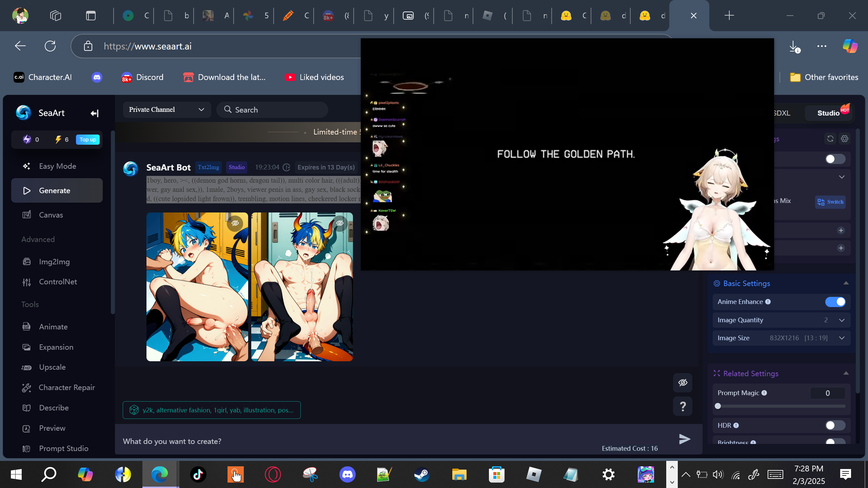Collapse the Basic Settings section

[846, 283]
